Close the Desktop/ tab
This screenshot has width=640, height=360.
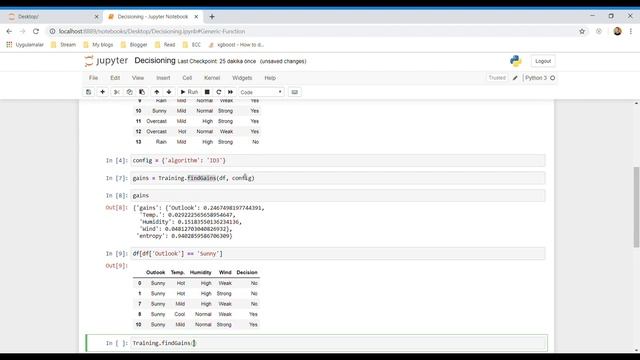point(96,17)
